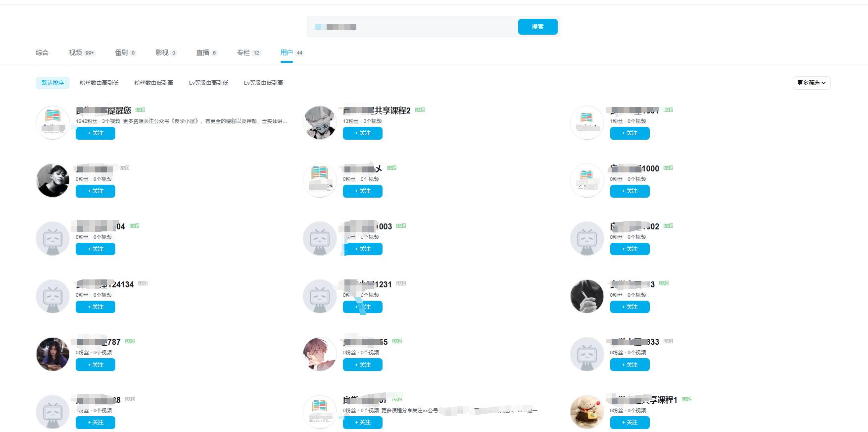
Task: Follow the user ending in 共享课程2
Action: point(363,133)
